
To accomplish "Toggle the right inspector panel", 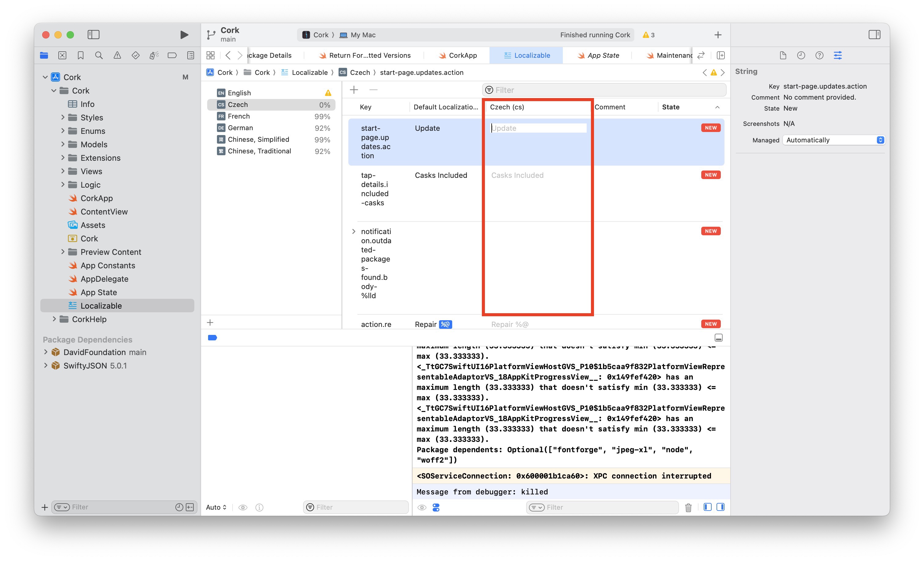I will (x=874, y=35).
